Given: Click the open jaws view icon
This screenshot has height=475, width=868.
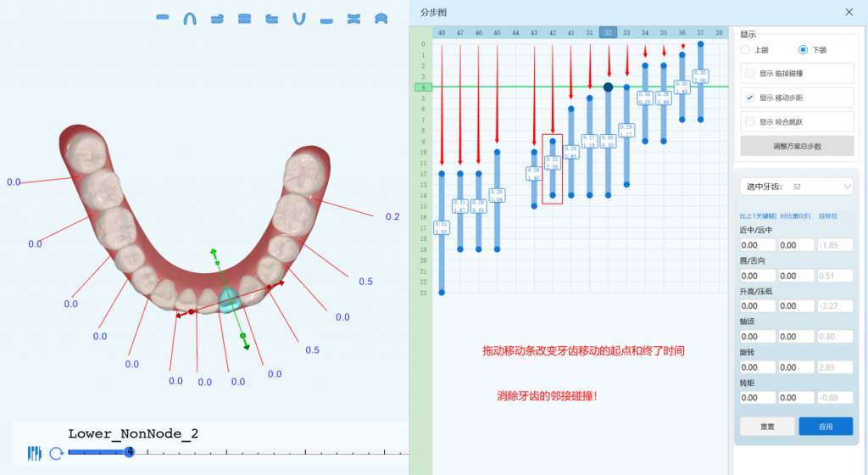Looking at the screenshot, I should click(x=353, y=18).
